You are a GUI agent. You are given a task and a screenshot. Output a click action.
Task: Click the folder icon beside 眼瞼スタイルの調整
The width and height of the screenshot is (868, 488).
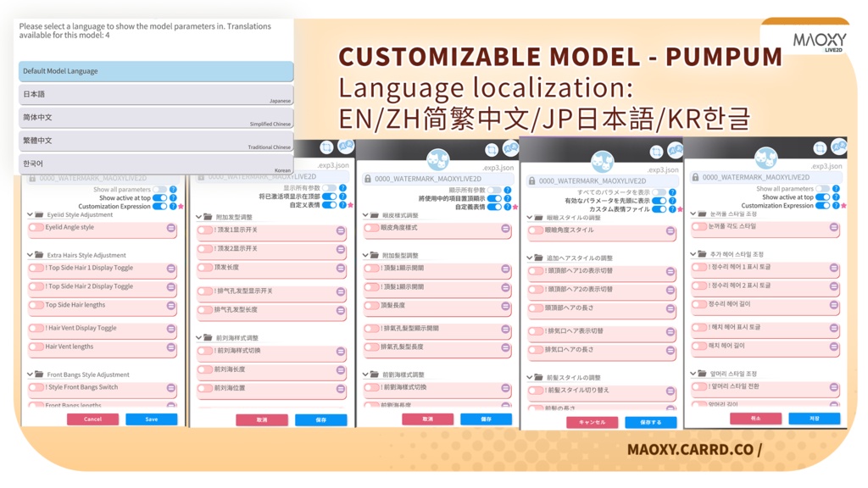click(538, 218)
